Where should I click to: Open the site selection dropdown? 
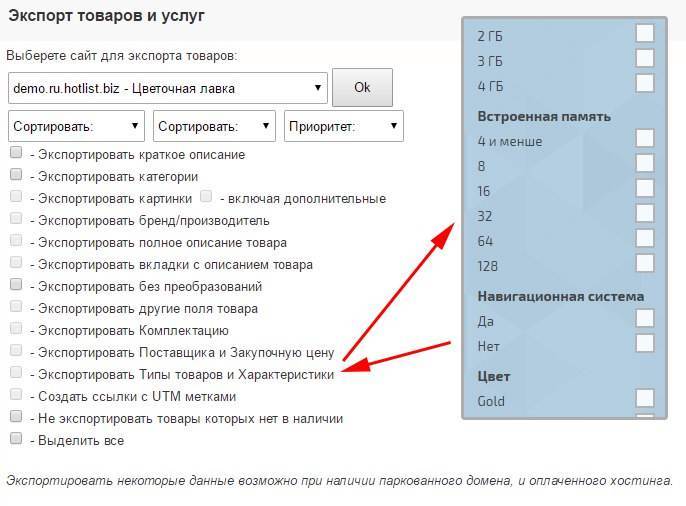[167, 88]
